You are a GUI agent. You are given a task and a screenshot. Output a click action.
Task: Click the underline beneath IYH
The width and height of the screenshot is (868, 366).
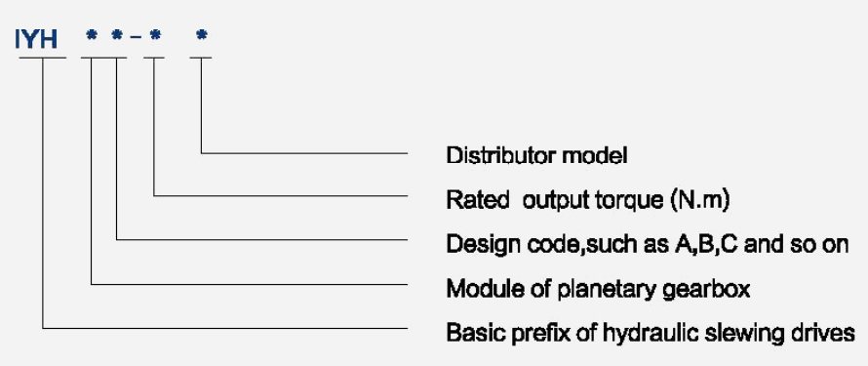pyautogui.click(x=43, y=58)
